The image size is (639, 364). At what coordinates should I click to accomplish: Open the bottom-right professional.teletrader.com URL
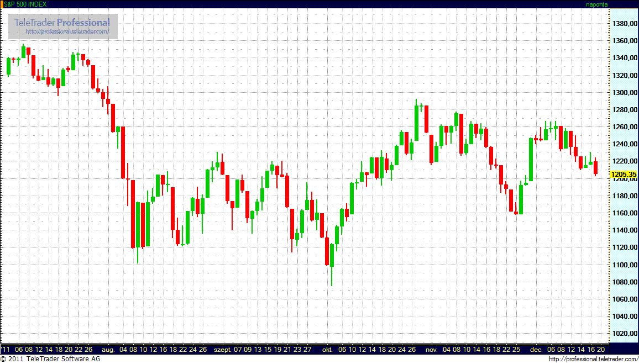(x=594, y=360)
